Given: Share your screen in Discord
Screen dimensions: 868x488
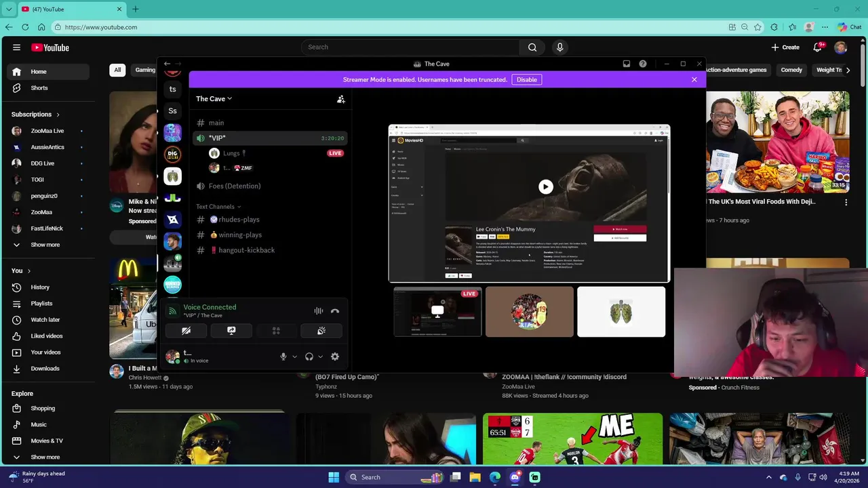Looking at the screenshot, I should click(231, 331).
